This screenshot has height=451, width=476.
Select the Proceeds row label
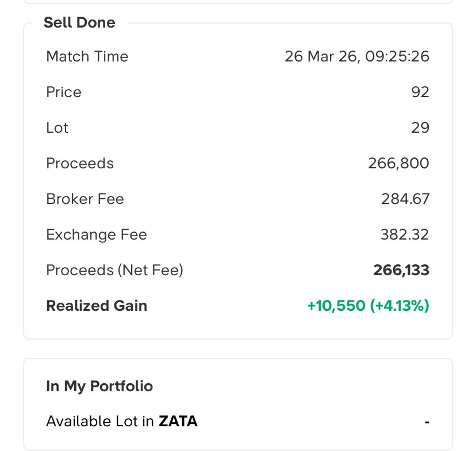coord(80,163)
